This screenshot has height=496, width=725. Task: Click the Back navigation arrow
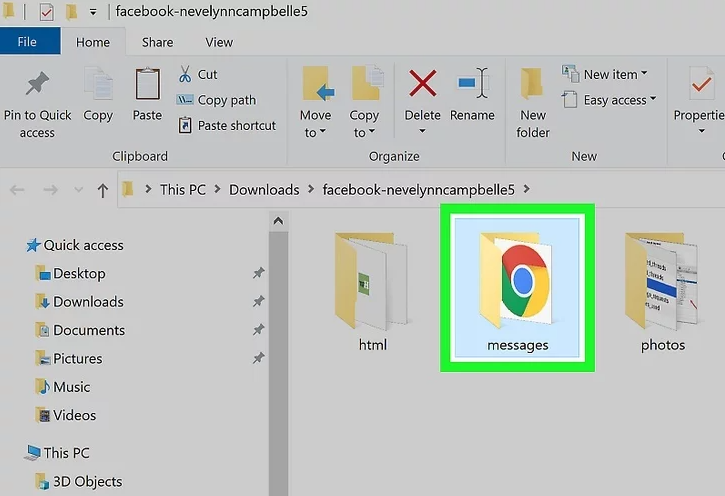point(17,190)
